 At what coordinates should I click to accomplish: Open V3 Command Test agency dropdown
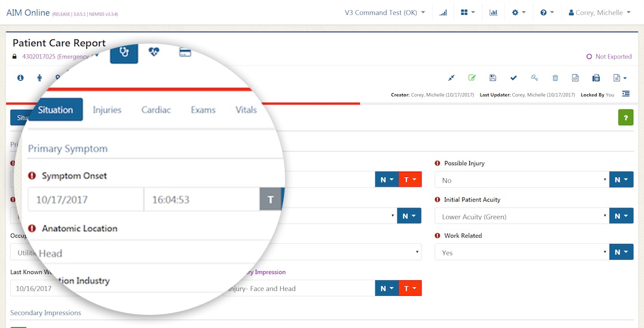[x=385, y=13]
